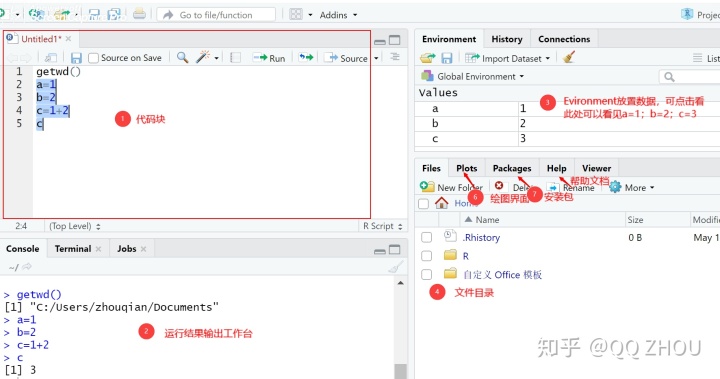Click the Source button

click(346, 58)
